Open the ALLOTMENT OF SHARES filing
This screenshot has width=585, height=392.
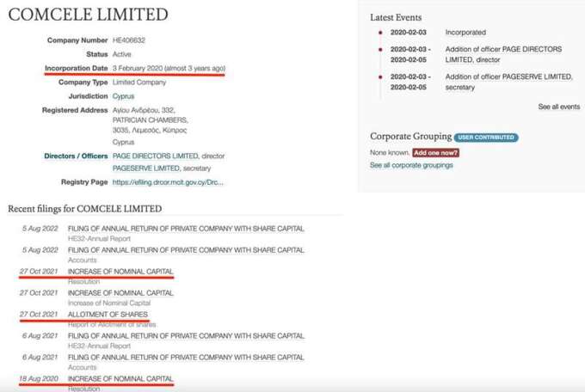click(108, 315)
